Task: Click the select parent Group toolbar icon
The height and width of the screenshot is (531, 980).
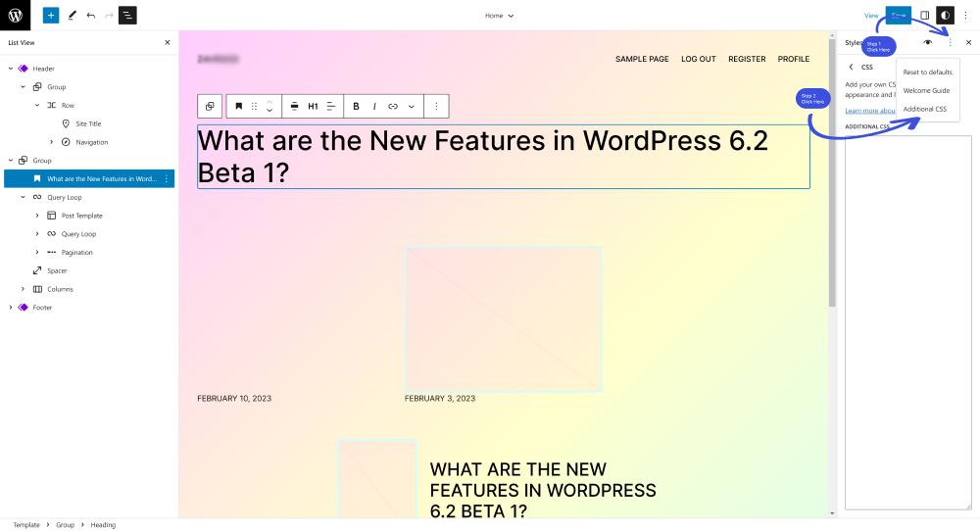Action: (210, 106)
